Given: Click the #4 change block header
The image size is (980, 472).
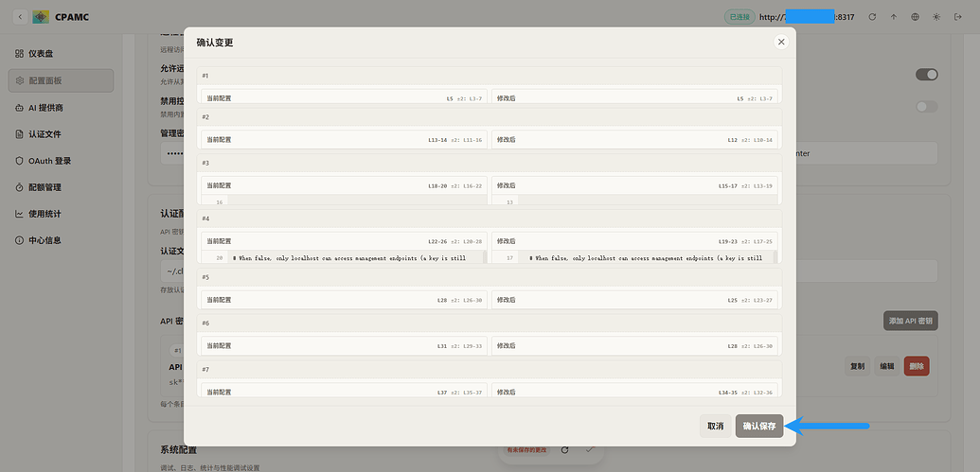Looking at the screenshot, I should coord(490,219).
